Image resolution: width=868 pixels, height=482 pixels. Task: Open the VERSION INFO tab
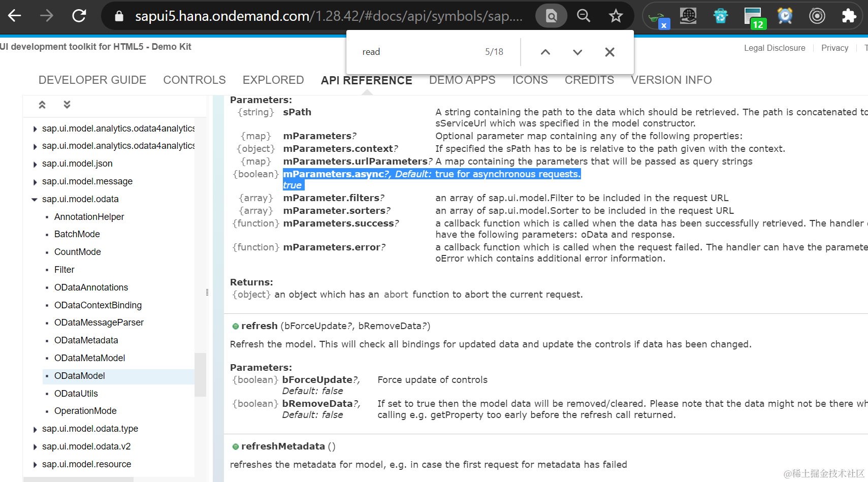click(x=671, y=80)
